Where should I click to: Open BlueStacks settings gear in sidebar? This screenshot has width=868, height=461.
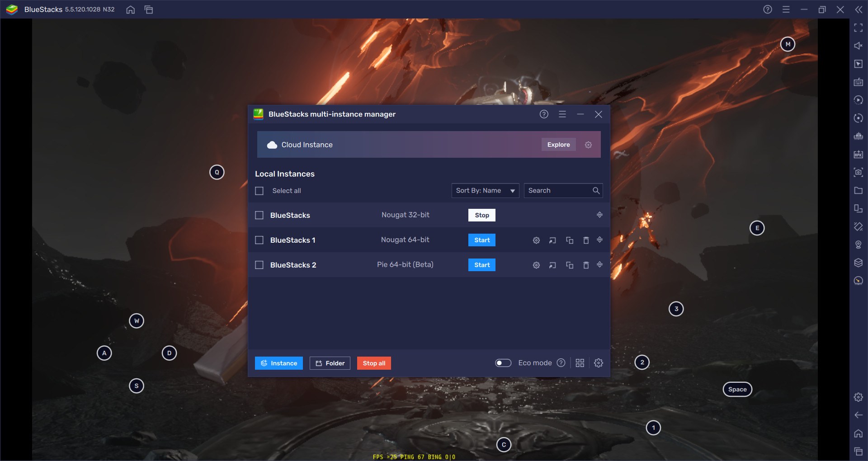tap(859, 397)
